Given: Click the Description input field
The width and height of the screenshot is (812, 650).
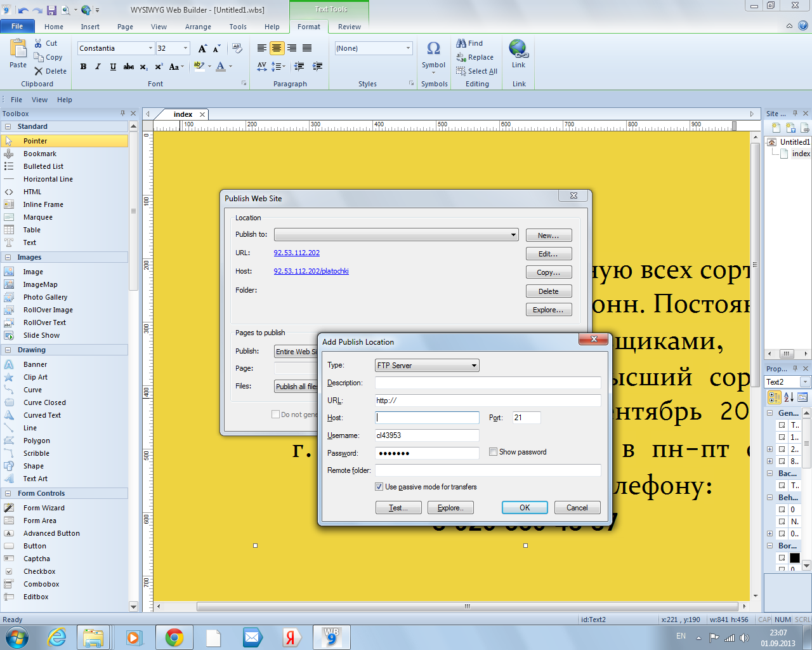Looking at the screenshot, I should [488, 383].
